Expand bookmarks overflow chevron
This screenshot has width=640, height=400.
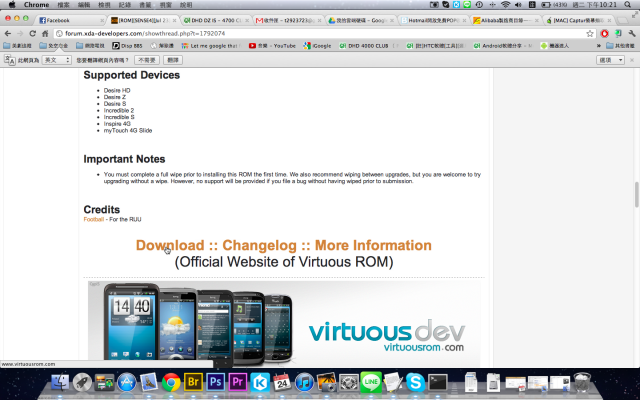click(x=598, y=46)
